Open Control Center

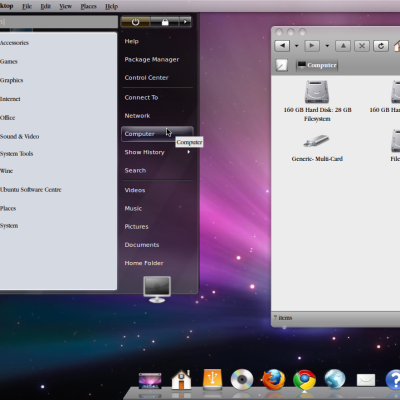(x=146, y=78)
